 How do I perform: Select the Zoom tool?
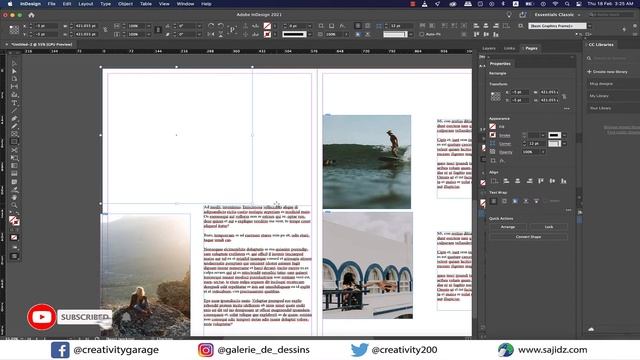click(x=14, y=205)
